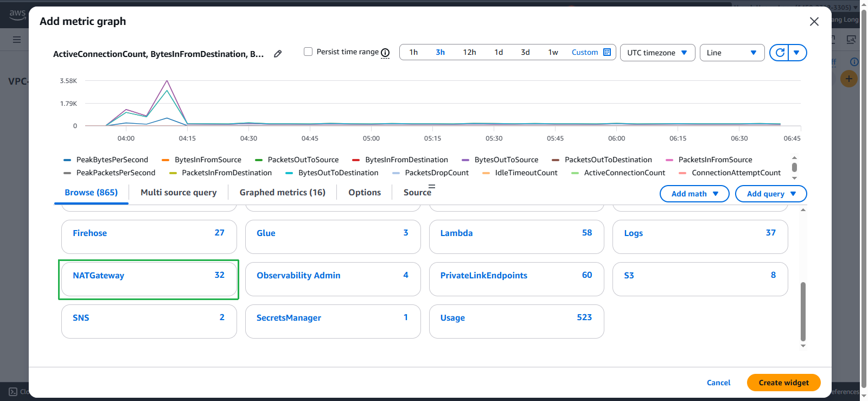Click the legend's scroll down arrow
Screen dimensions: 868x401
pyautogui.click(x=794, y=178)
